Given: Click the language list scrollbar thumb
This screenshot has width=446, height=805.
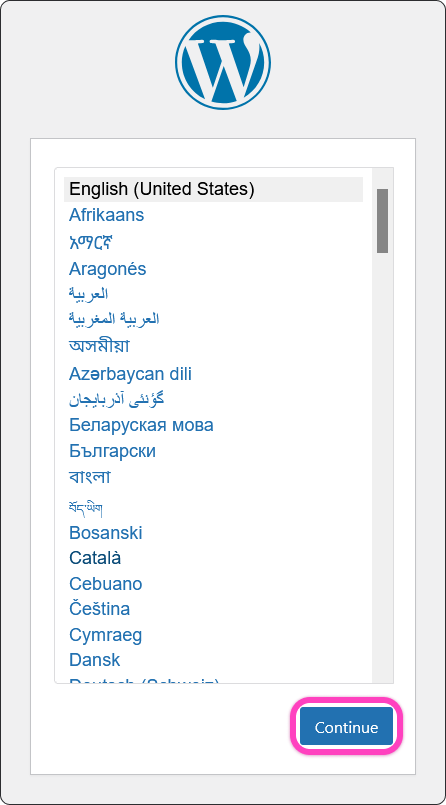Looking at the screenshot, I should (382, 221).
